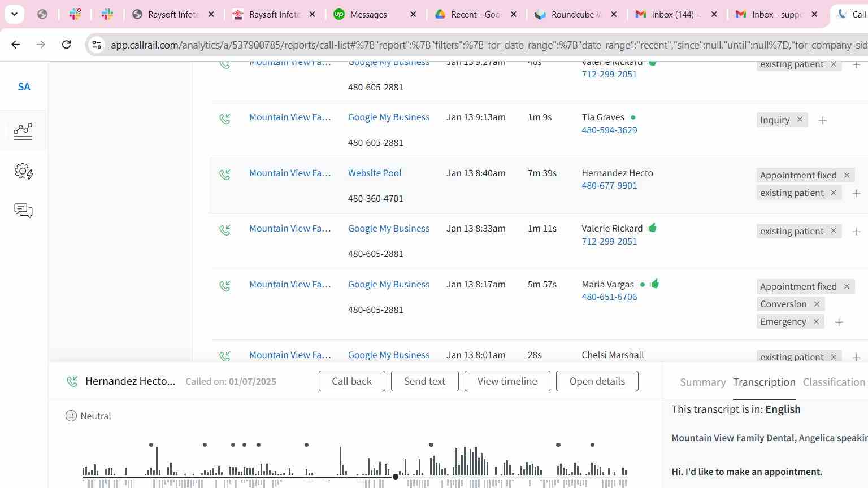Add a tag to 8:33am Valerie Rickard call
Viewport: 868px width, 488px height.
tap(856, 232)
